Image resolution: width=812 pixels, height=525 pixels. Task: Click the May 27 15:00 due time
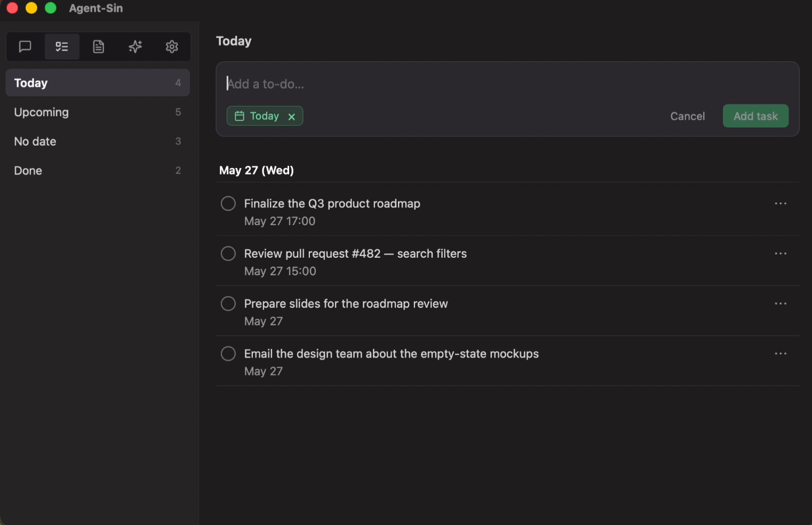[x=280, y=271]
